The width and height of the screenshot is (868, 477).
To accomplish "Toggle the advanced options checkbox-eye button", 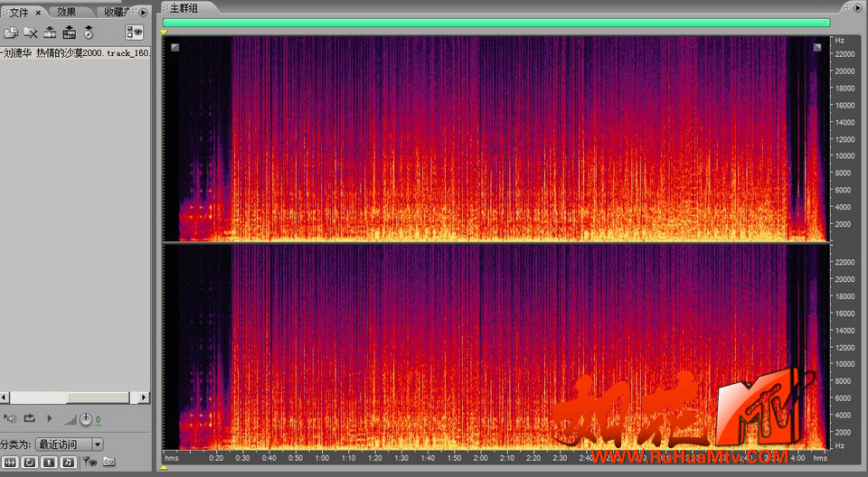I will coord(134,33).
